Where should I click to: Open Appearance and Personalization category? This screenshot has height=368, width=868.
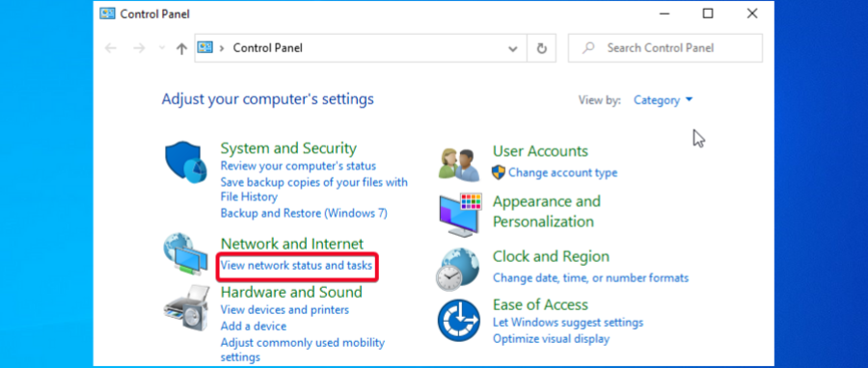click(x=547, y=212)
